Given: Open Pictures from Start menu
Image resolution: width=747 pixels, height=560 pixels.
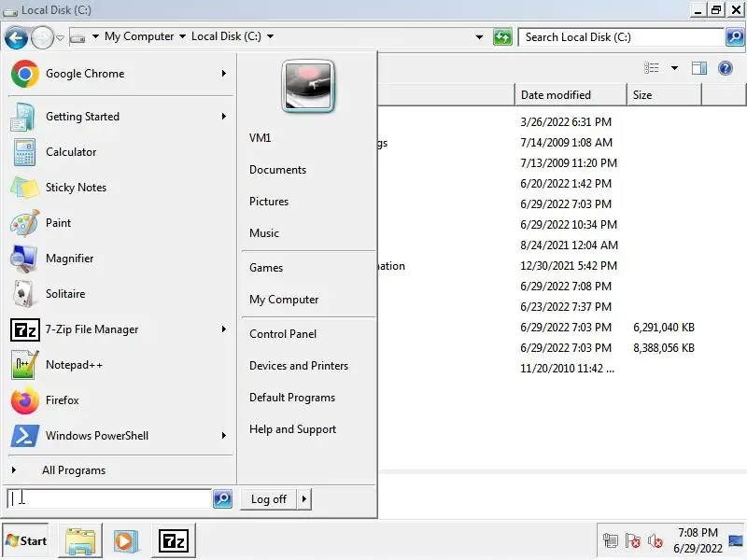Looking at the screenshot, I should tap(269, 202).
